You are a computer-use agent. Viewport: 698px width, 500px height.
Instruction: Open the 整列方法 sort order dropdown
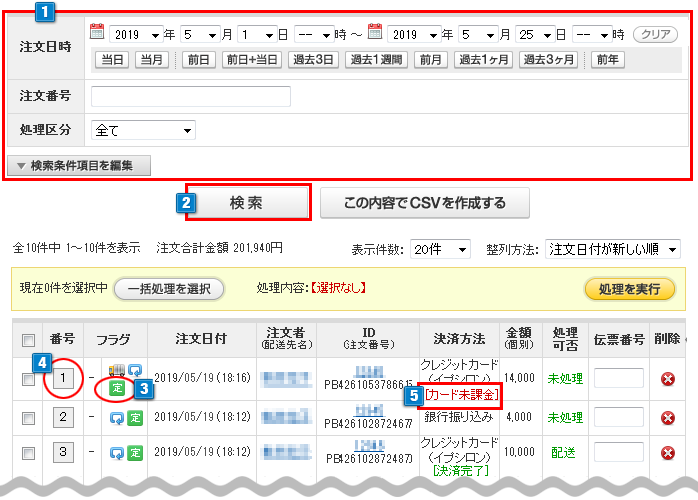coord(613,248)
